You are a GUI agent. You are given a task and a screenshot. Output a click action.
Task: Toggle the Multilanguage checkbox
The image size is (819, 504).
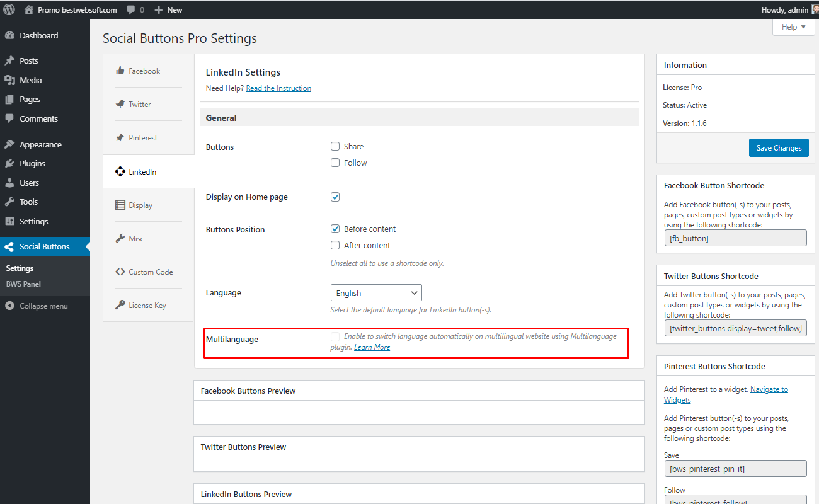335,336
